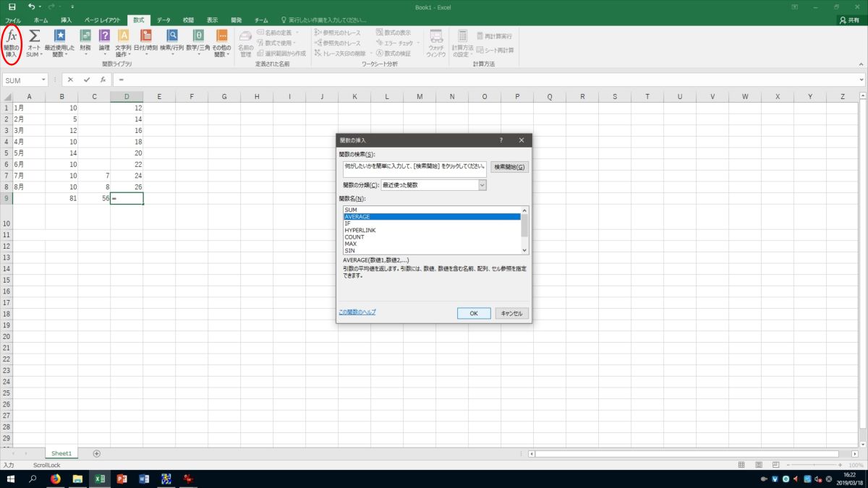Open the 文字列操作 functions icon
This screenshot has height=488, width=868.
tap(123, 43)
